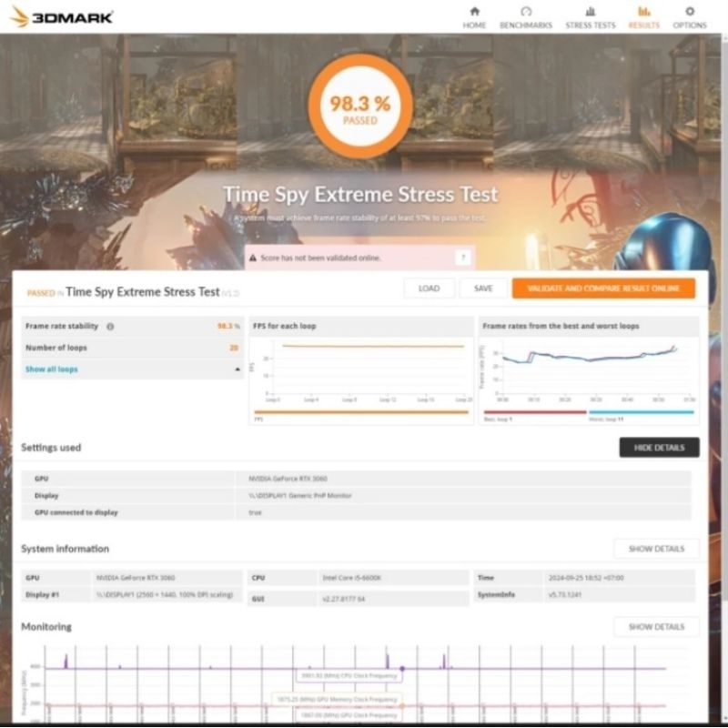
Task: Click VALIDATE AND COMPARE RESULT ONLINE
Action: coord(603,288)
